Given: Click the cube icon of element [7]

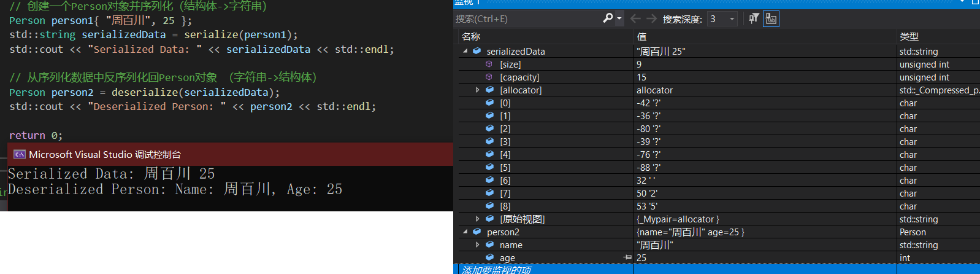Looking at the screenshot, I should coord(489,194).
